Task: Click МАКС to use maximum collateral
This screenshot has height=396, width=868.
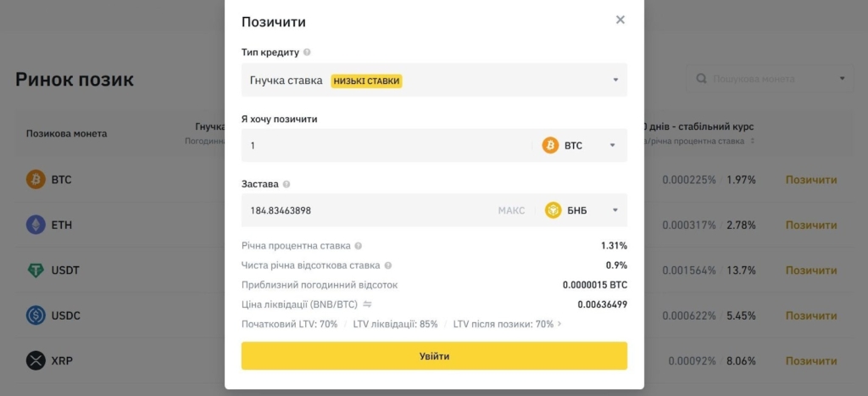Action: pyautogui.click(x=511, y=210)
